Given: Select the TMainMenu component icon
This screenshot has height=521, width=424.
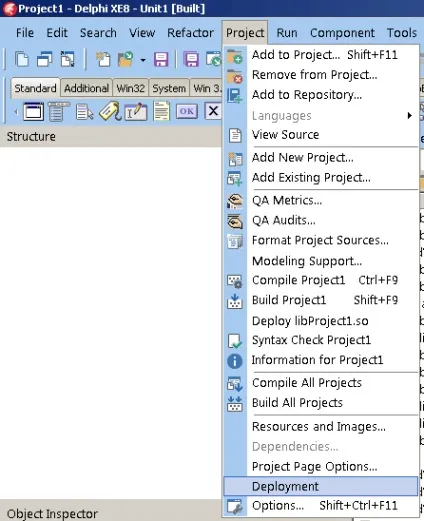Looking at the screenshot, I should pos(58,111).
